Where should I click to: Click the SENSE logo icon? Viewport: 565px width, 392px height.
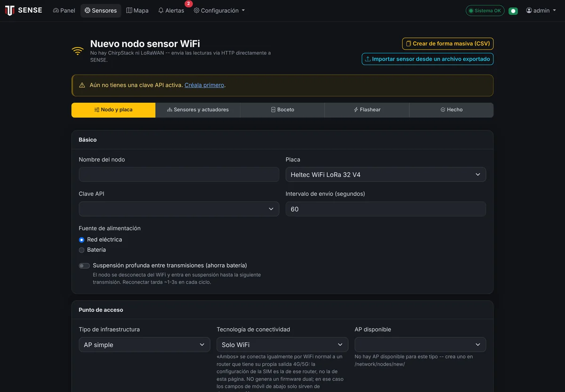pyautogui.click(x=9, y=10)
